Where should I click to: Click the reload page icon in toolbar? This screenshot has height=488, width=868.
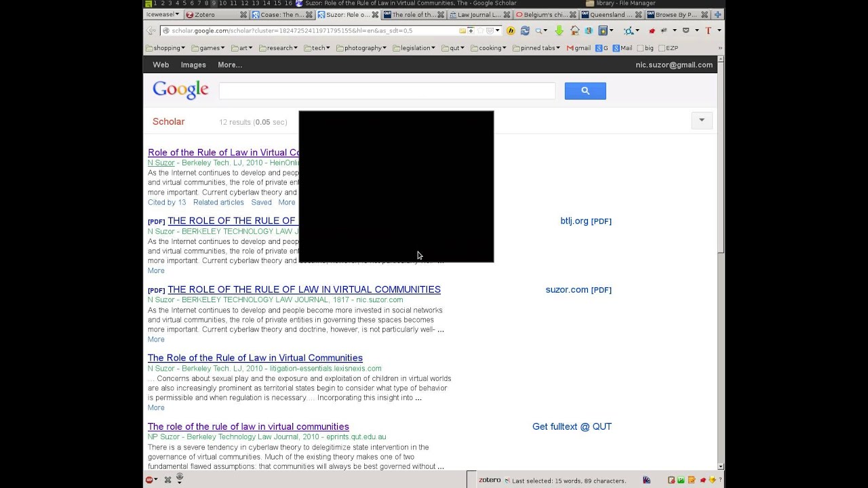(x=525, y=30)
